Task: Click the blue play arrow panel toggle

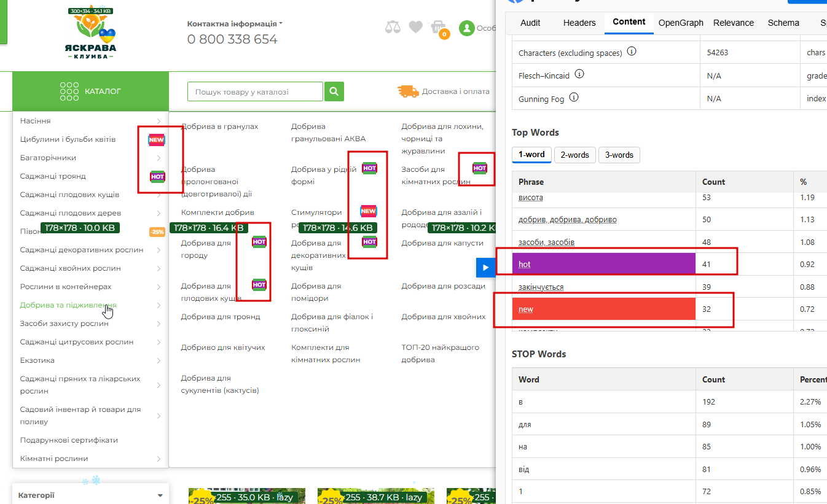Action: [x=485, y=268]
